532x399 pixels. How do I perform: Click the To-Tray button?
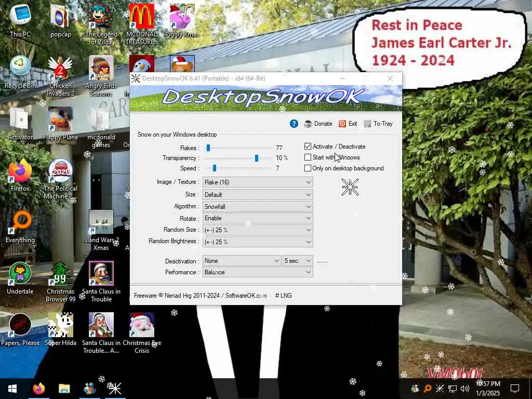[x=378, y=124]
